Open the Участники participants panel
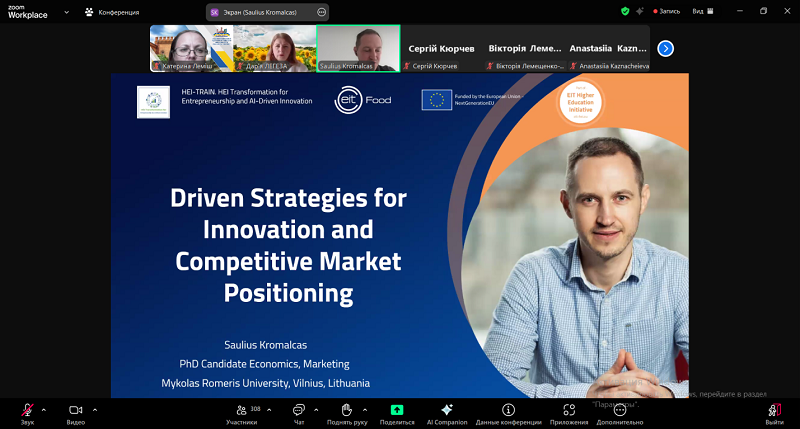The height and width of the screenshot is (429, 800). pyautogui.click(x=242, y=414)
